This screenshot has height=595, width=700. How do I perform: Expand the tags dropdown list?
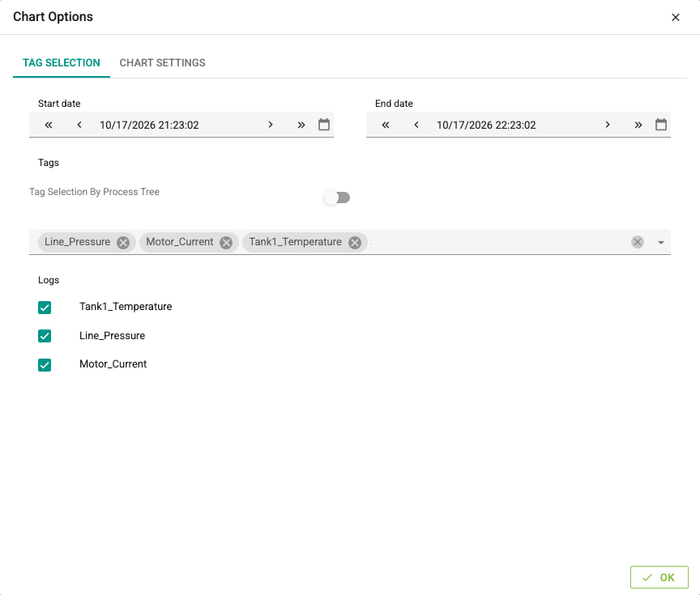[x=661, y=243]
